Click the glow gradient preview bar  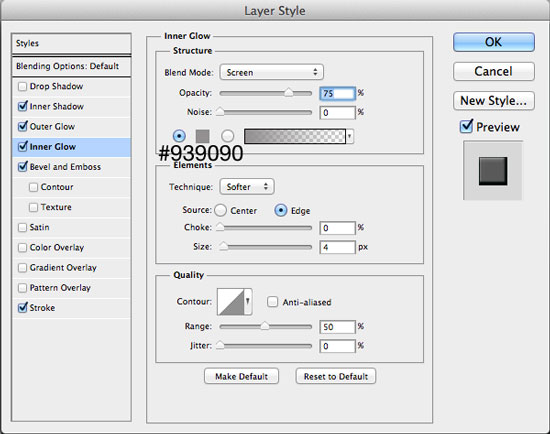295,136
